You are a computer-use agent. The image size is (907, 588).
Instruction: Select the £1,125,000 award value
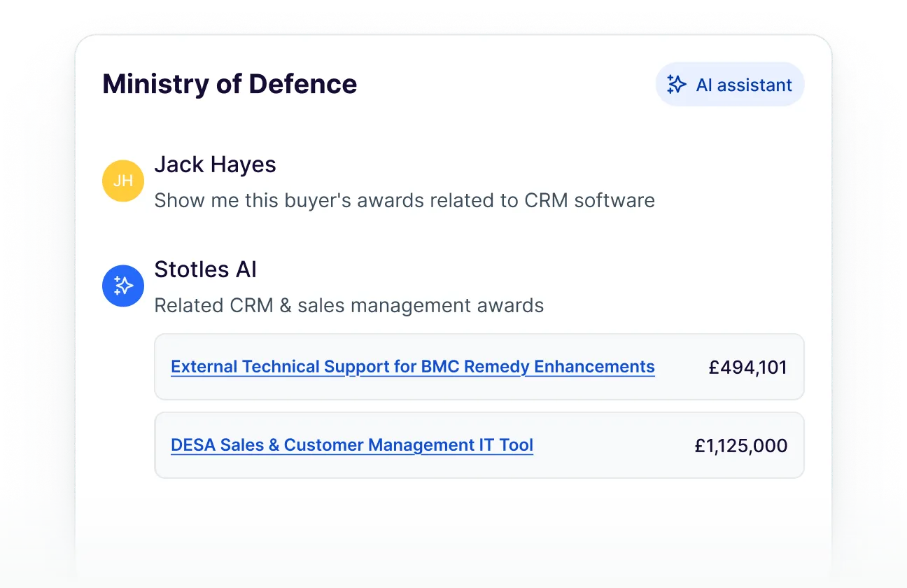tap(741, 445)
